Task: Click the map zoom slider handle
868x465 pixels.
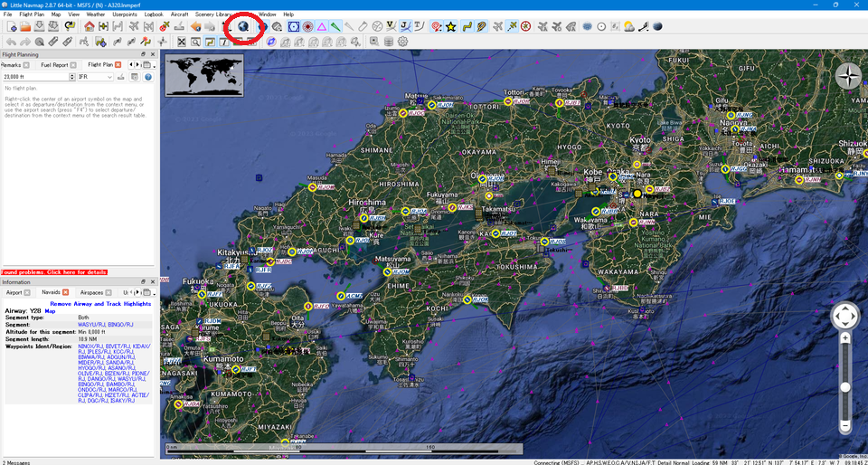Action: pos(844,386)
